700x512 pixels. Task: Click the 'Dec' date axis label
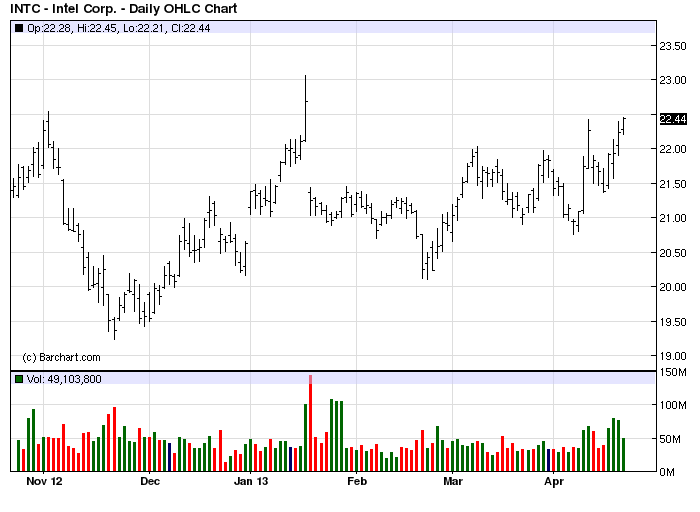(150, 481)
